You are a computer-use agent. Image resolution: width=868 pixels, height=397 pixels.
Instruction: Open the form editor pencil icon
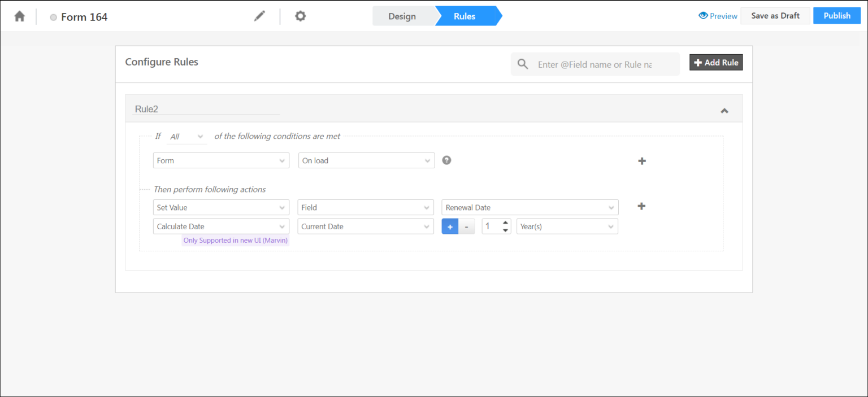point(259,16)
